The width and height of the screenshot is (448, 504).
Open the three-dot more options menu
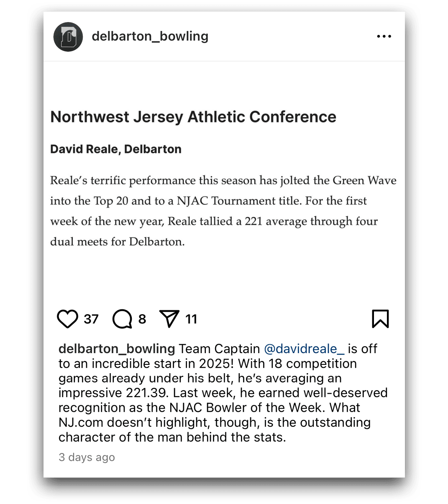coord(384,36)
